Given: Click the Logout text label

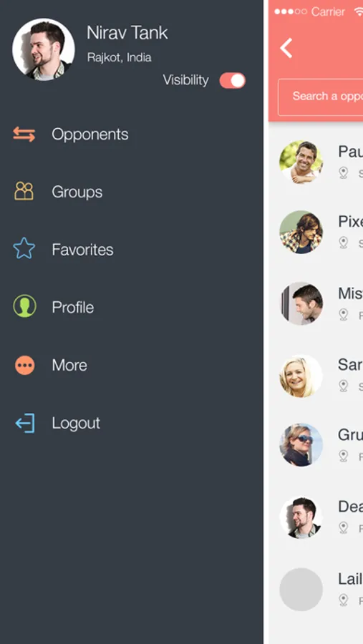Looking at the screenshot, I should click(76, 423).
